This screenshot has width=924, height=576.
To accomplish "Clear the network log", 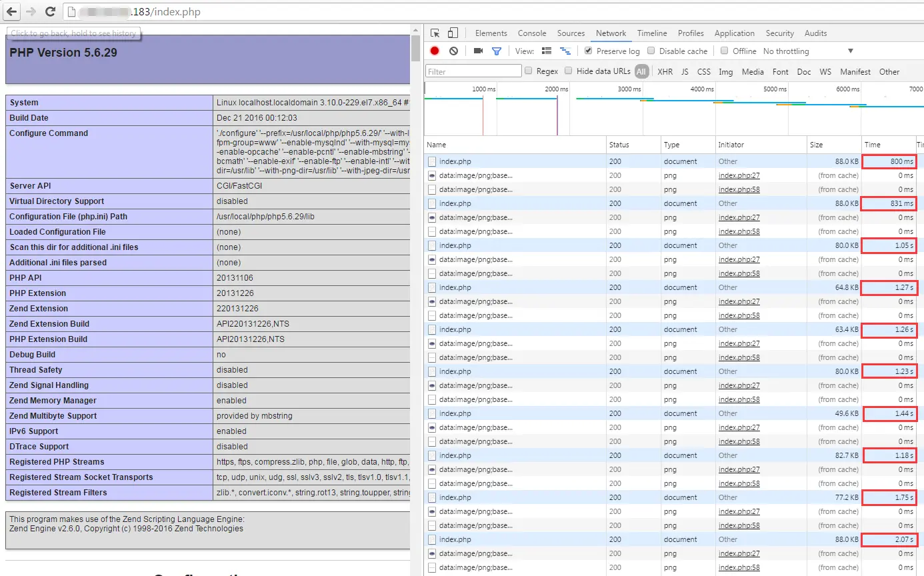I will pos(454,51).
